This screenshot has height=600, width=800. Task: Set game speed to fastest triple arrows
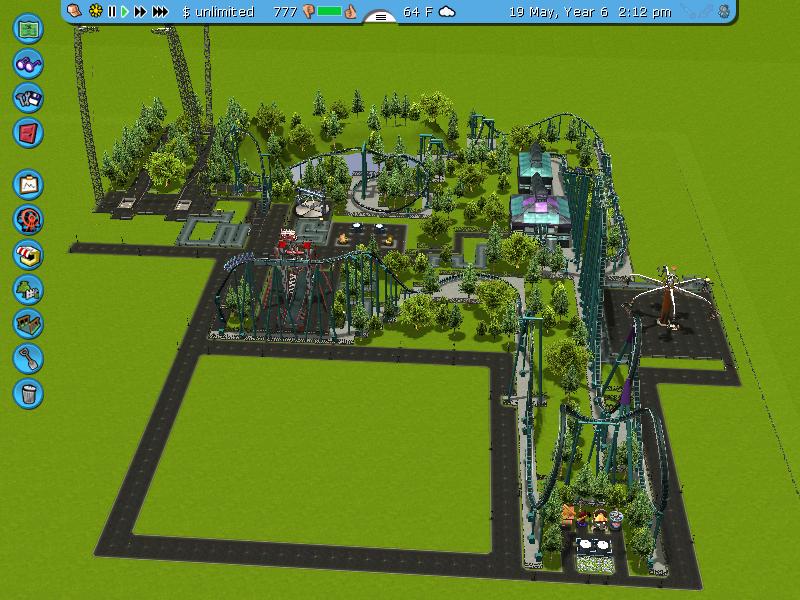160,11
